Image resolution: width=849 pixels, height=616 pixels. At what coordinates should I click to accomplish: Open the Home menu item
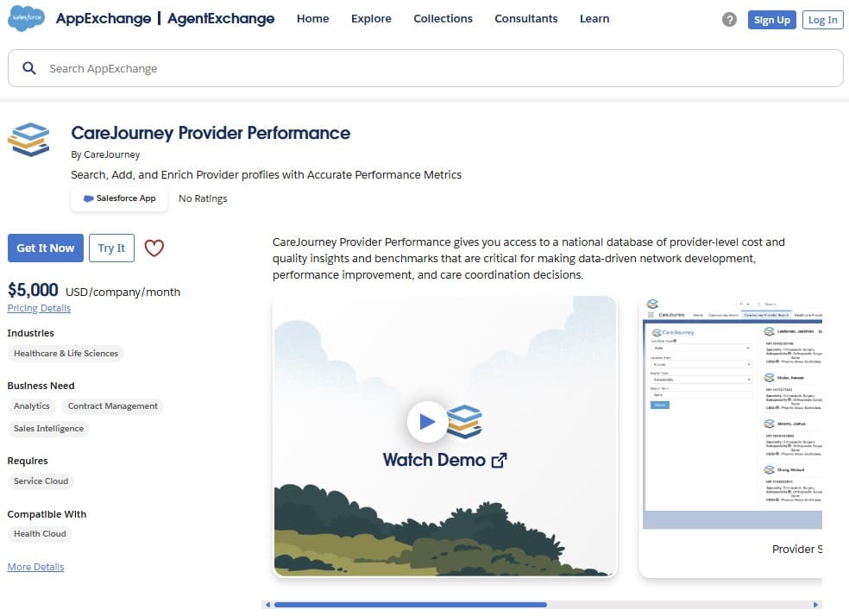pyautogui.click(x=312, y=18)
